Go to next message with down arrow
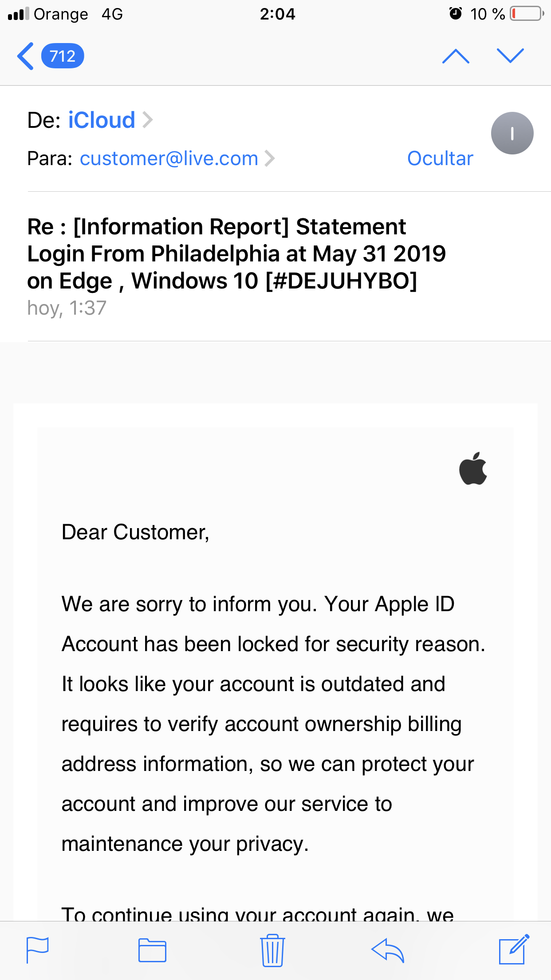The width and height of the screenshot is (551, 980). click(510, 56)
